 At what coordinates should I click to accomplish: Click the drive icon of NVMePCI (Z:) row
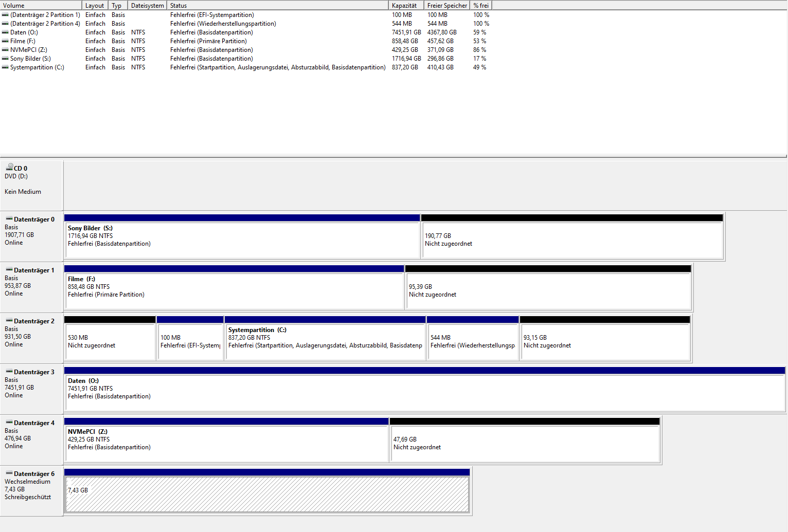(5, 50)
